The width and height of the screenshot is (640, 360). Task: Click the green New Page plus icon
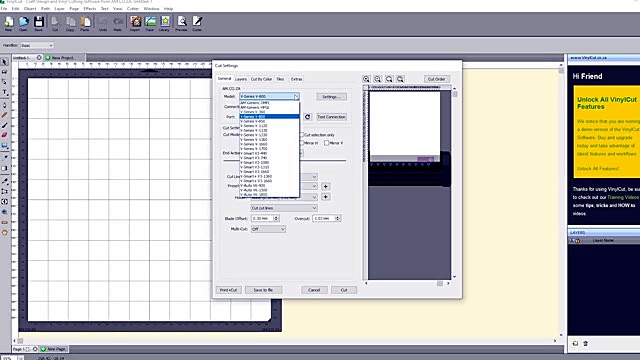[43, 349]
